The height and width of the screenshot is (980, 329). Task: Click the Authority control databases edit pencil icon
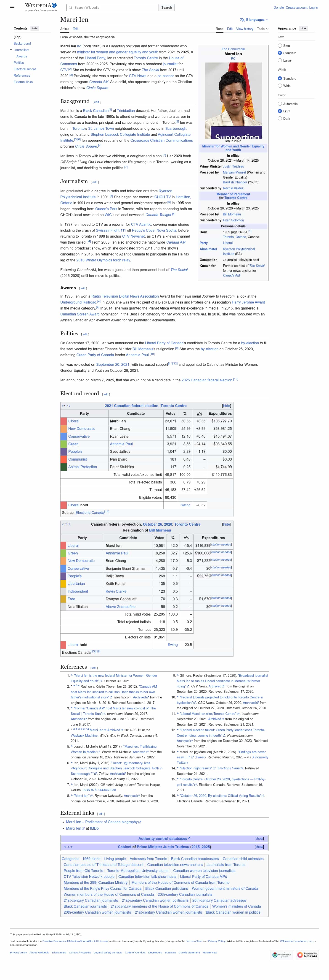(189, 838)
